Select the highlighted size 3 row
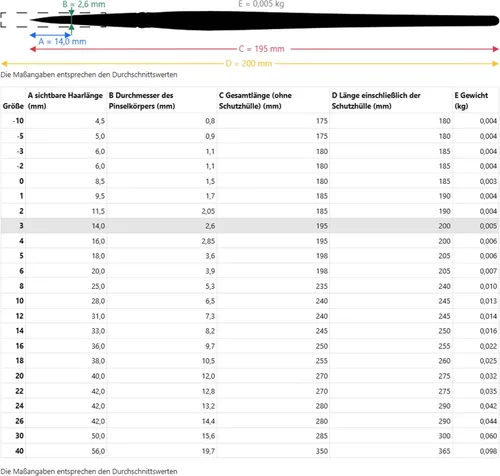Viewport: 500px width, 476px height. [x=250, y=226]
